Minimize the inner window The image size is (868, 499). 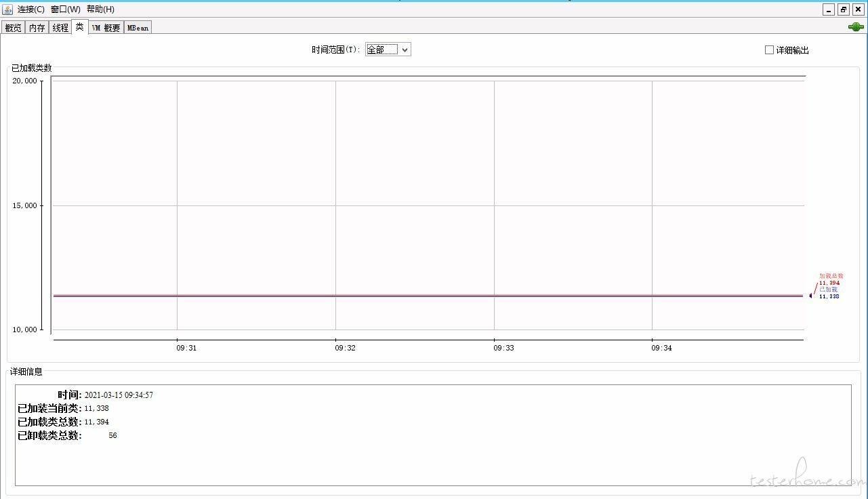[x=829, y=9]
